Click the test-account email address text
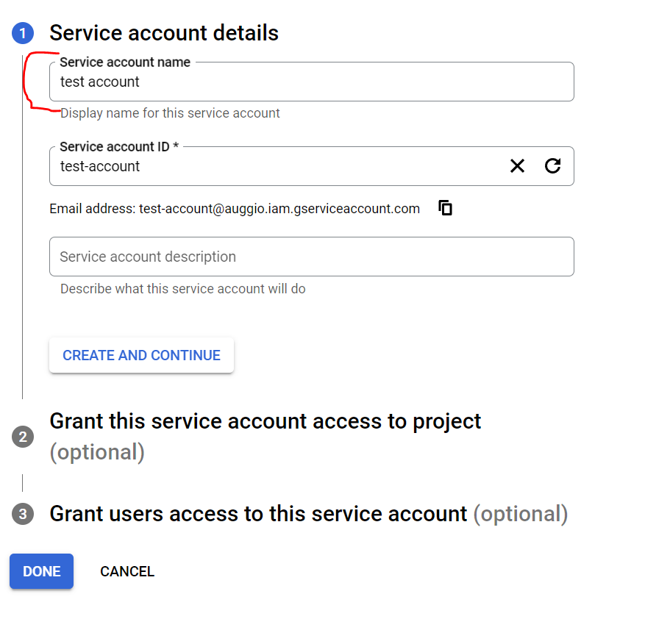This screenshot has height=644, width=645. 279,209
